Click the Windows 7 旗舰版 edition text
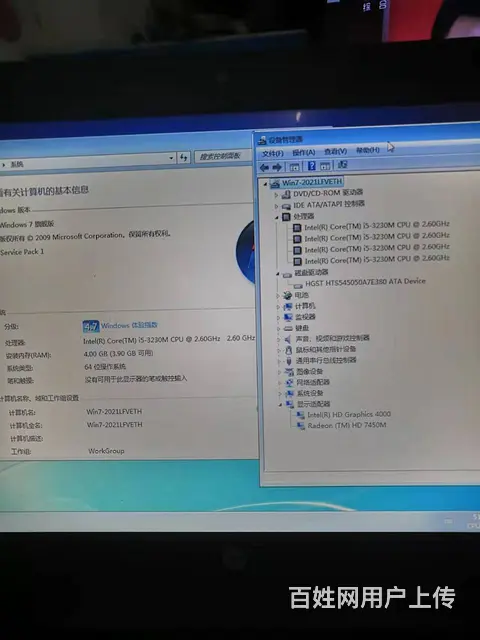 (x=27, y=224)
